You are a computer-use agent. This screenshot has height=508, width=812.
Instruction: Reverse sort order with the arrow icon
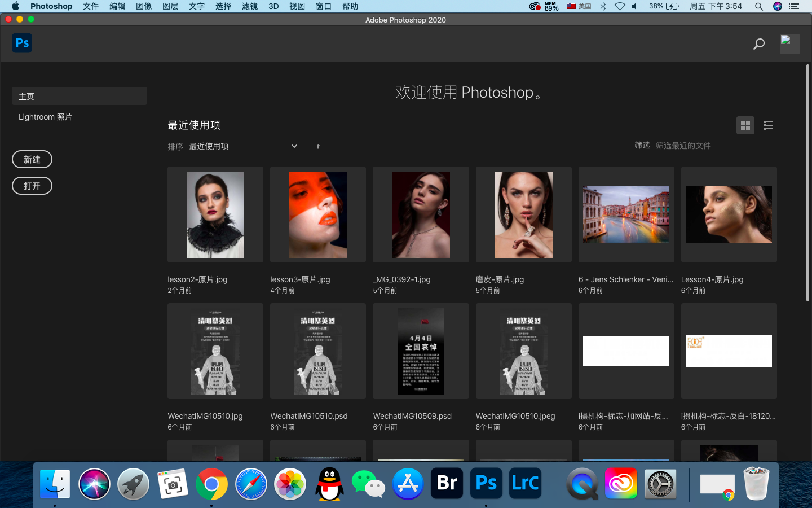[x=318, y=147]
